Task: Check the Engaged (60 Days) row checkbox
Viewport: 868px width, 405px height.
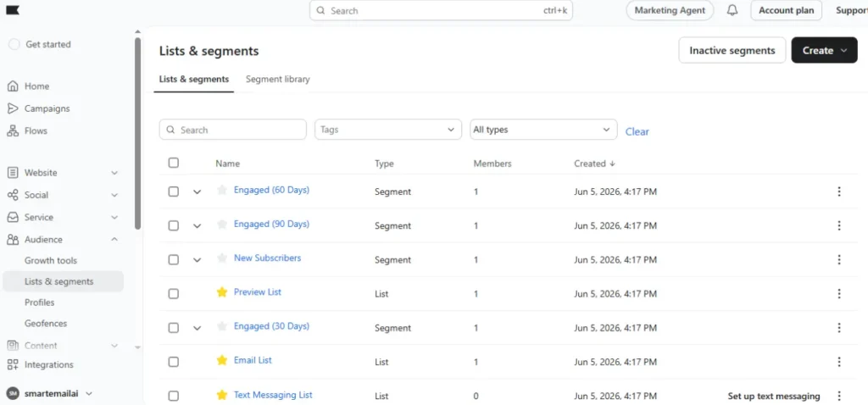Action: 174,191
